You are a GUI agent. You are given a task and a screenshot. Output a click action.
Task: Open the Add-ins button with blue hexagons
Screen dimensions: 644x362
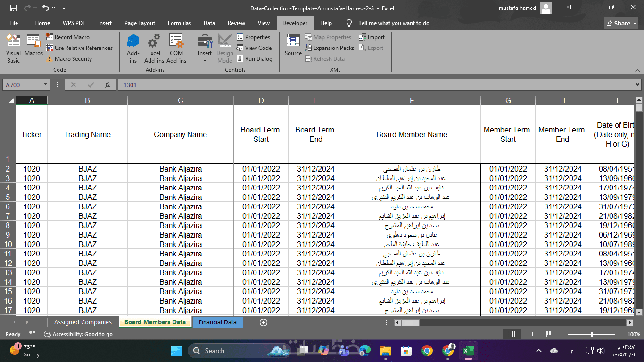click(133, 49)
